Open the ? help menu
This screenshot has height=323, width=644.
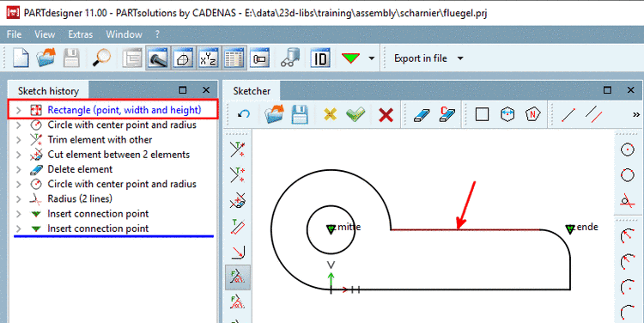[x=157, y=34]
